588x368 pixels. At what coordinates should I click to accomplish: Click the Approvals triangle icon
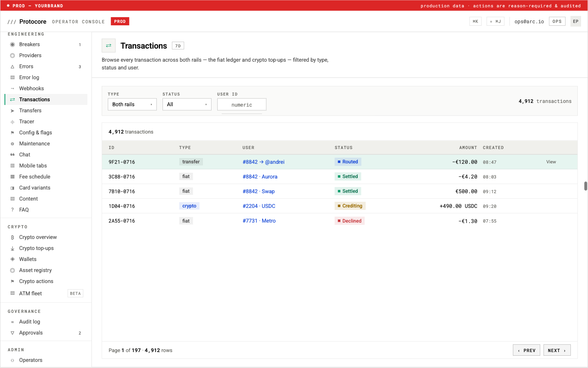(x=12, y=333)
